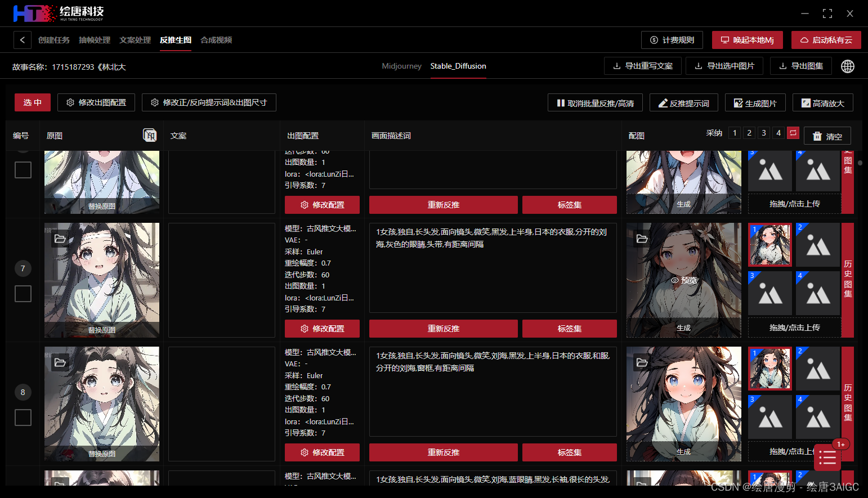Click 导出选中图片 export button
Image resolution: width=868 pixels, height=498 pixels.
(724, 66)
